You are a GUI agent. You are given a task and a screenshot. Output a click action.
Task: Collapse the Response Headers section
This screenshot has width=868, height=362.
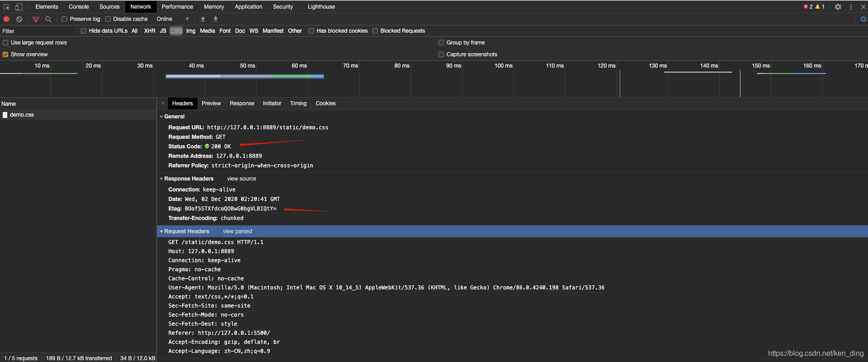pos(162,179)
